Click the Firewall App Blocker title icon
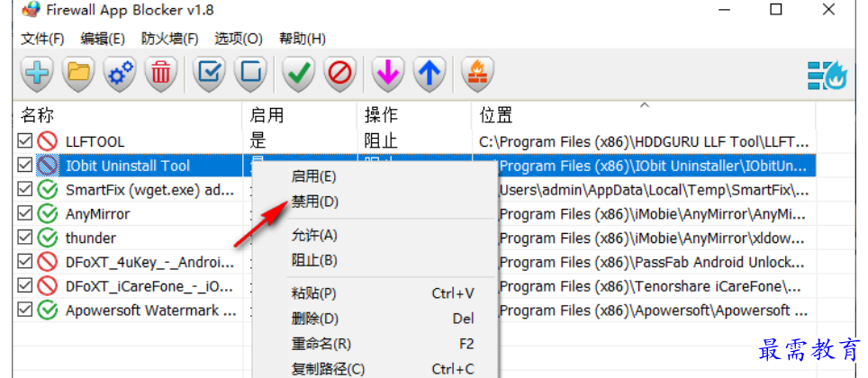This screenshot has height=378, width=868. 31,10
